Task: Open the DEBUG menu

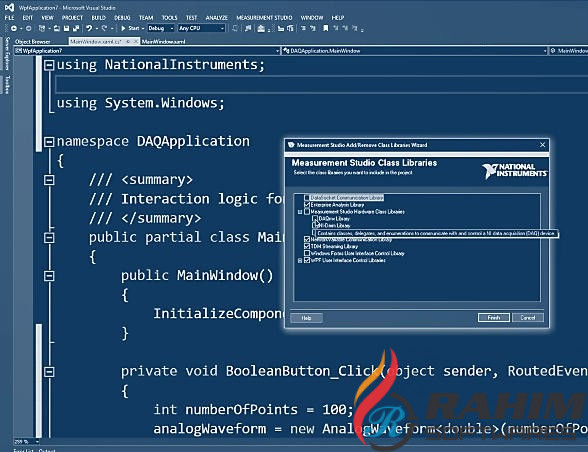Action: coord(122,18)
